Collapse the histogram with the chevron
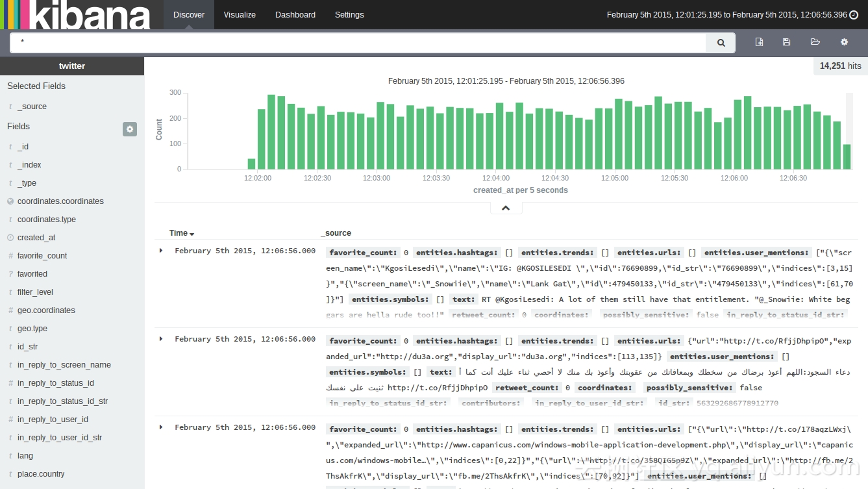Image resolution: width=868 pixels, height=489 pixels. (506, 208)
